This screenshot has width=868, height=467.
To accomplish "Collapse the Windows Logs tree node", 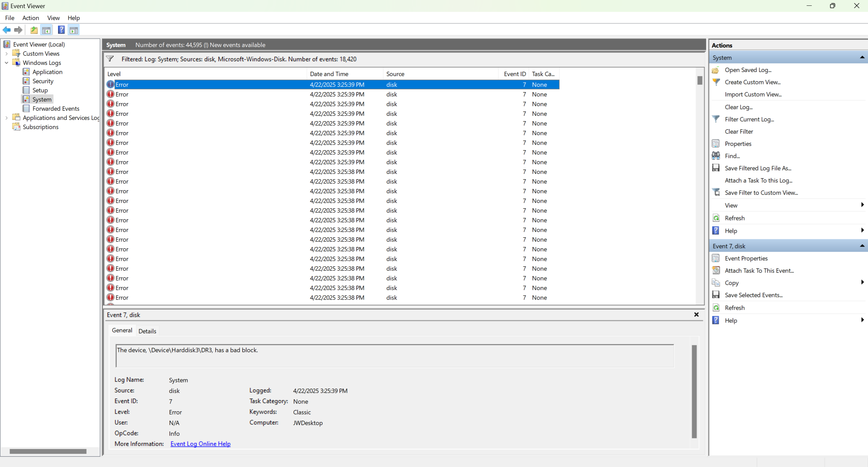I will pyautogui.click(x=6, y=63).
